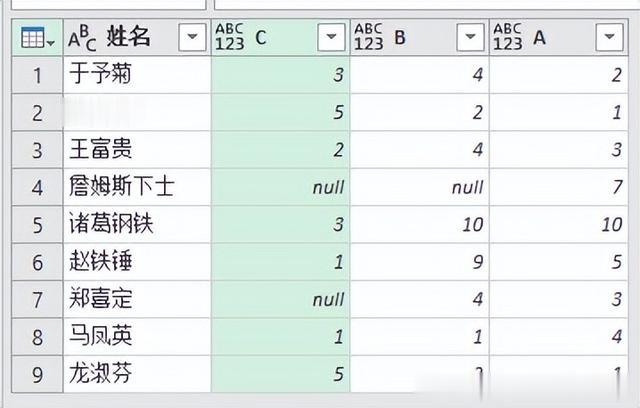This screenshot has width=640, height=408.
Task: Click the ABC text type icon for 姓名
Action: (x=82, y=38)
